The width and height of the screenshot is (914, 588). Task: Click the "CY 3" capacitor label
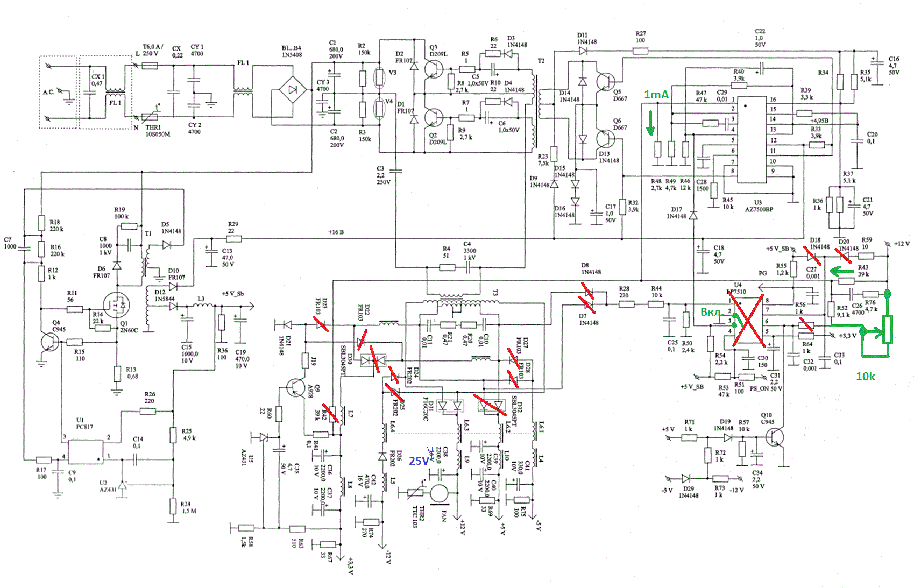click(x=323, y=82)
